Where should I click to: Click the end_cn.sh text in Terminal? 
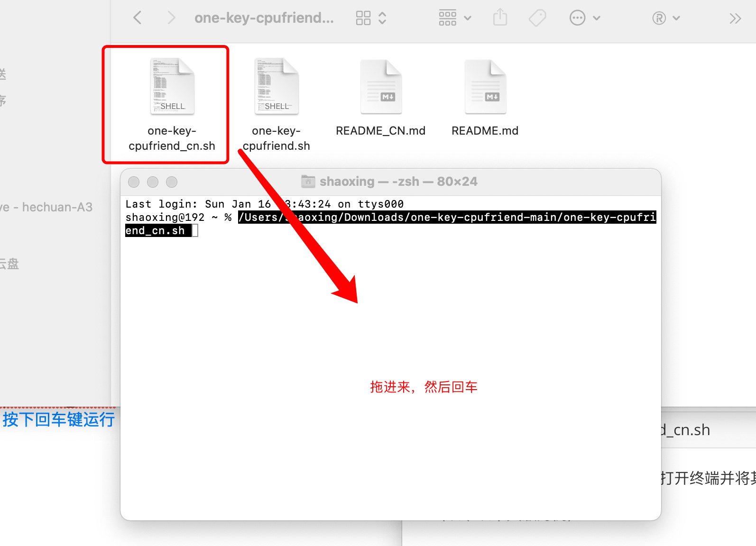click(x=155, y=230)
